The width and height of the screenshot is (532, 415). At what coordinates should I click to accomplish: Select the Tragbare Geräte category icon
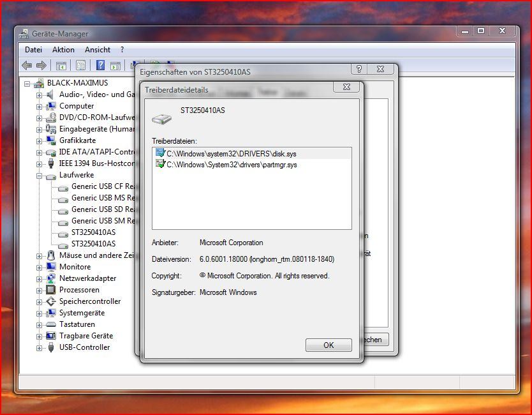[x=51, y=336]
